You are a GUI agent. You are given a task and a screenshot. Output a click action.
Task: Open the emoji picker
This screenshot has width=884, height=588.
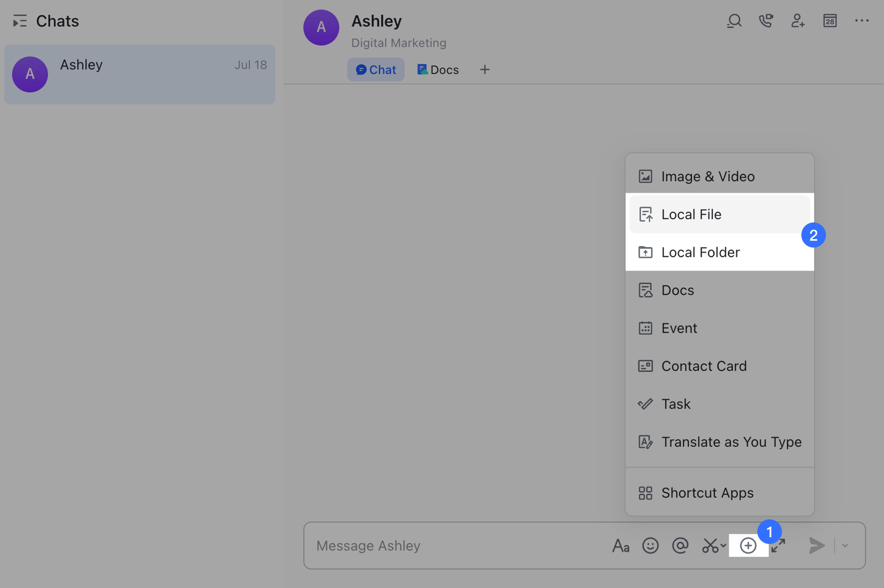click(650, 545)
